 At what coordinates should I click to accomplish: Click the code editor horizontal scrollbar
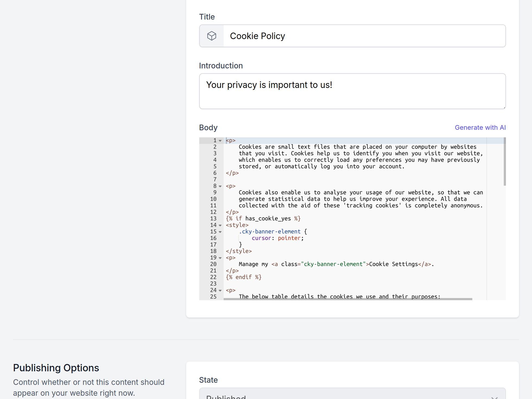347,299
